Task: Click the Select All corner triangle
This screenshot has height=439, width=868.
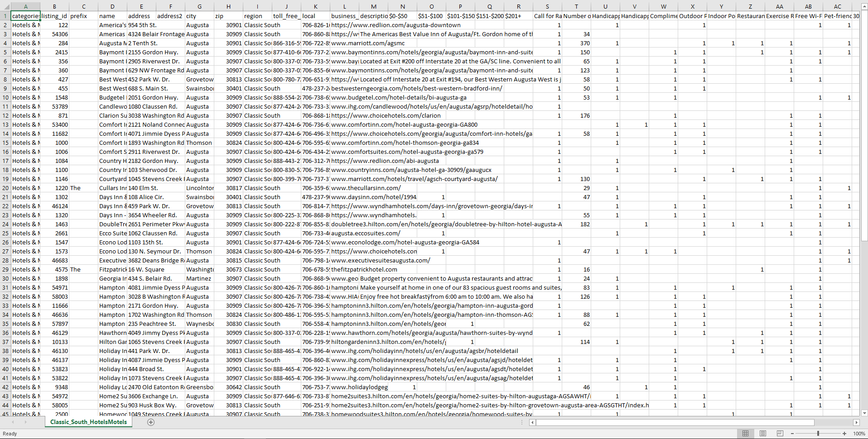Action: pyautogui.click(x=5, y=7)
